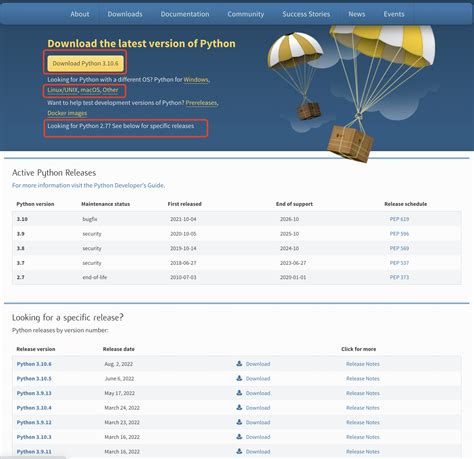The width and height of the screenshot is (474, 459).
Task: Click the Download Python 3.10.6 button
Action: click(x=85, y=63)
